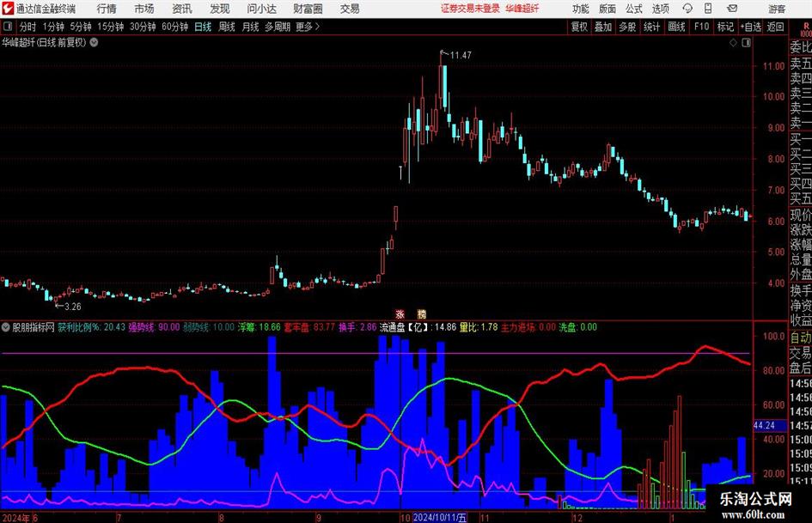Click 主力进场 0.00 indicator label
The image size is (812, 523).
pos(528,326)
